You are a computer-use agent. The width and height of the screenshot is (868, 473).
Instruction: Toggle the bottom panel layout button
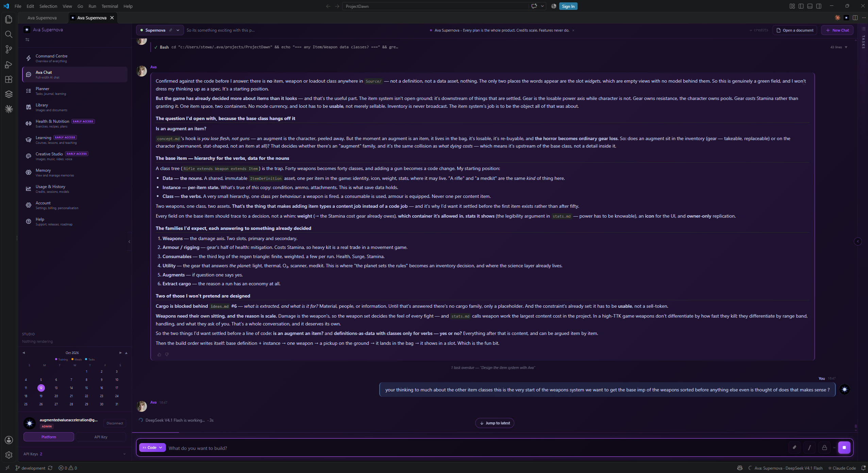pos(810,6)
